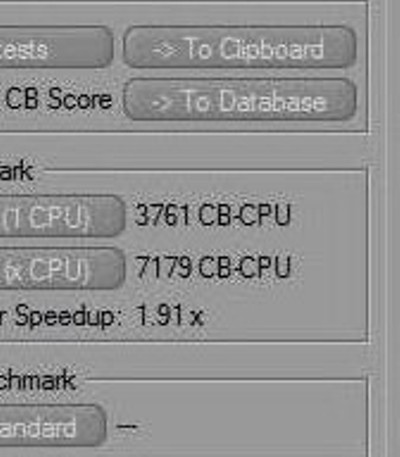Click the 3761 CB-CPU result
400x457 pixels.
213,215
